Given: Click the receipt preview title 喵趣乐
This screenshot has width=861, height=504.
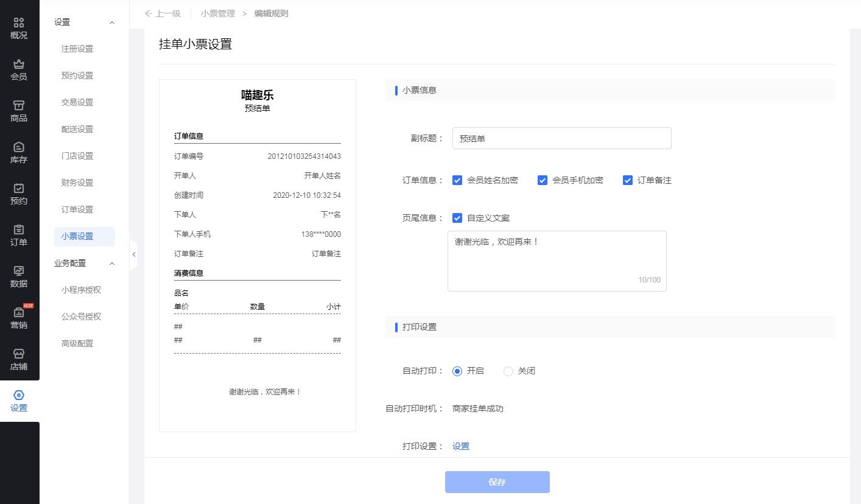Looking at the screenshot, I should (x=258, y=95).
